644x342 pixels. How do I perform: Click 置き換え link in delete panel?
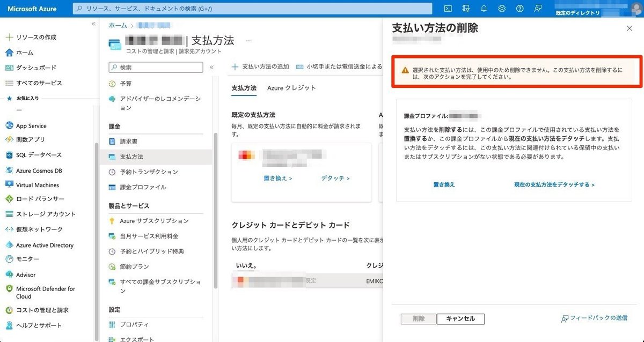[444, 184]
